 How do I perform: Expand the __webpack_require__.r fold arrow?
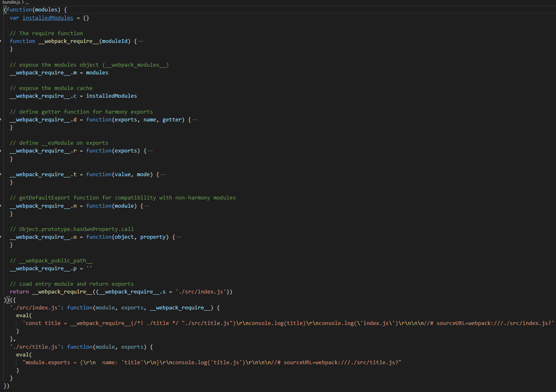1,151
